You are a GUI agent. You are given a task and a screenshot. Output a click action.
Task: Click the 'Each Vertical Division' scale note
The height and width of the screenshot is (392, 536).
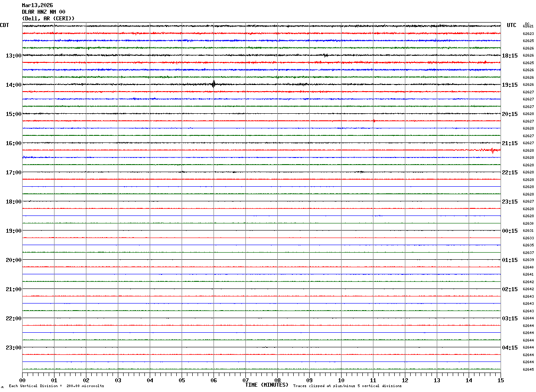pyautogui.click(x=56, y=386)
